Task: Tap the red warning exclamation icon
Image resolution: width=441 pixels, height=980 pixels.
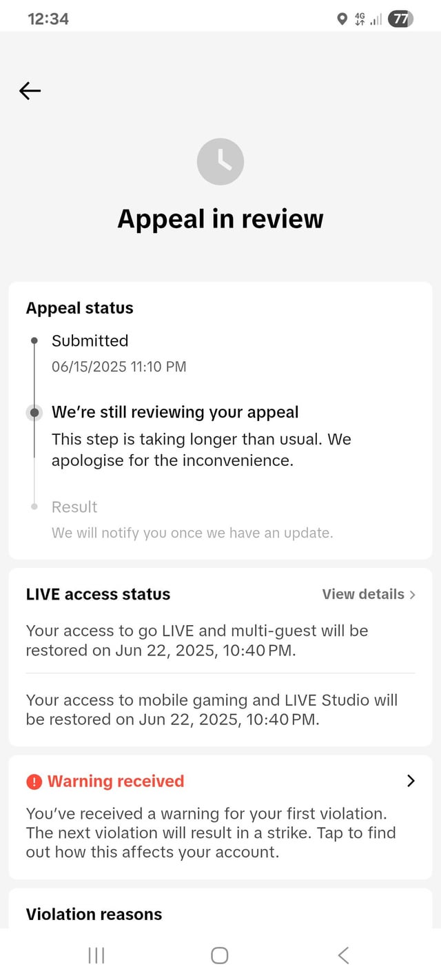Action: tap(34, 782)
